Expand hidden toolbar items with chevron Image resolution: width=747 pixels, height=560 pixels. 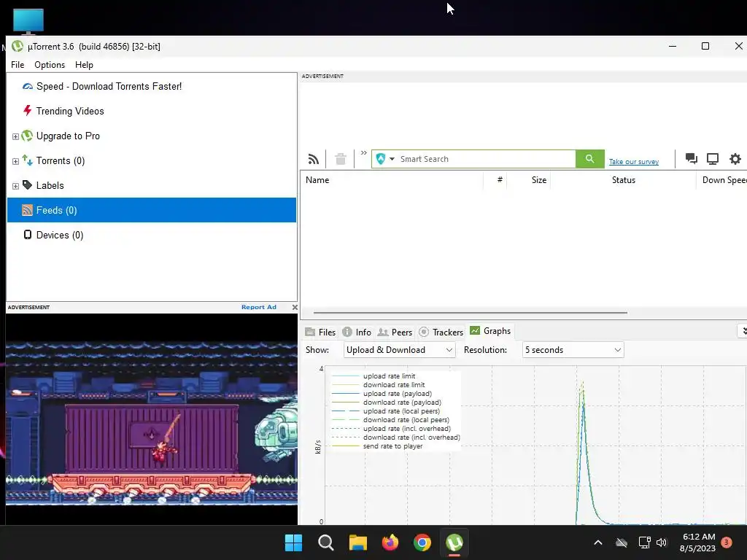363,153
